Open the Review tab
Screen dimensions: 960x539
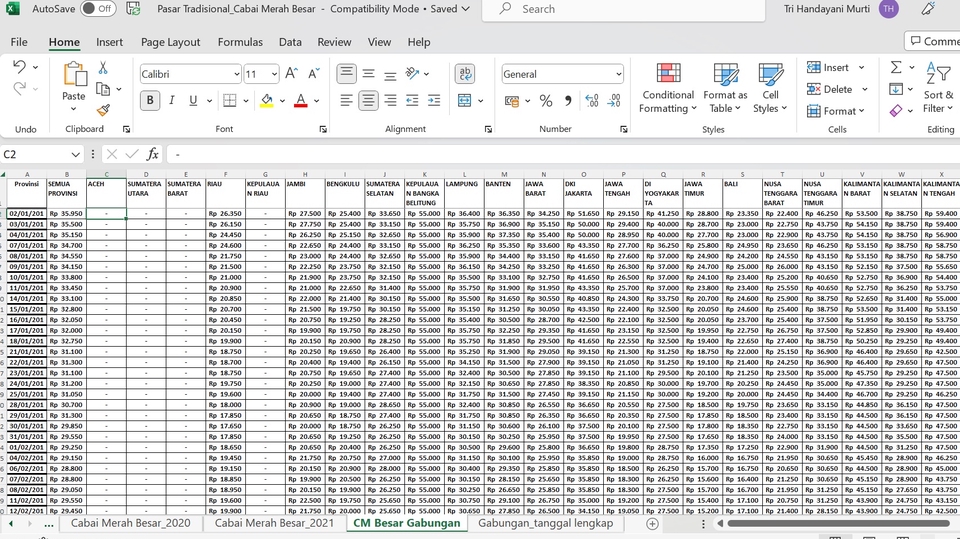(x=334, y=42)
